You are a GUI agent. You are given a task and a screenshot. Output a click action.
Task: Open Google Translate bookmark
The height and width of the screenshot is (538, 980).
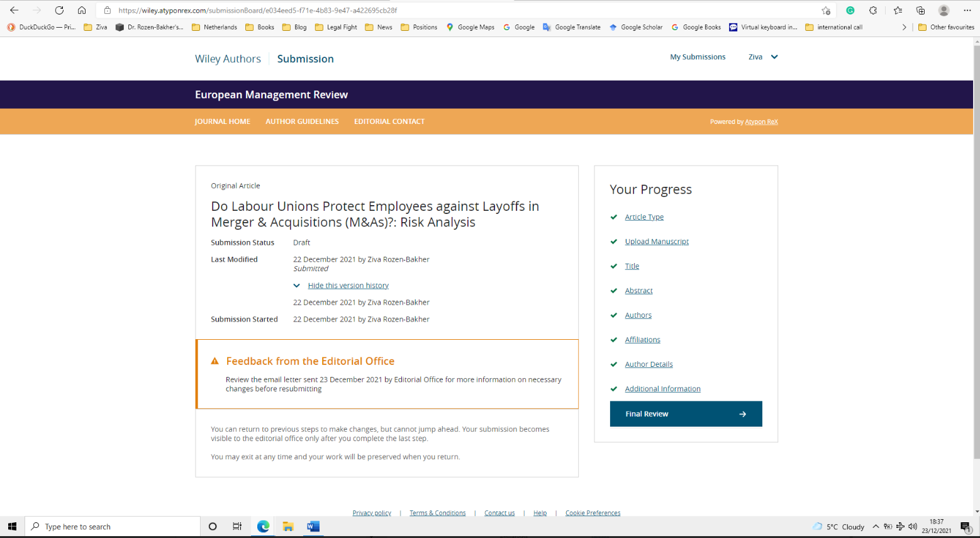coord(572,27)
